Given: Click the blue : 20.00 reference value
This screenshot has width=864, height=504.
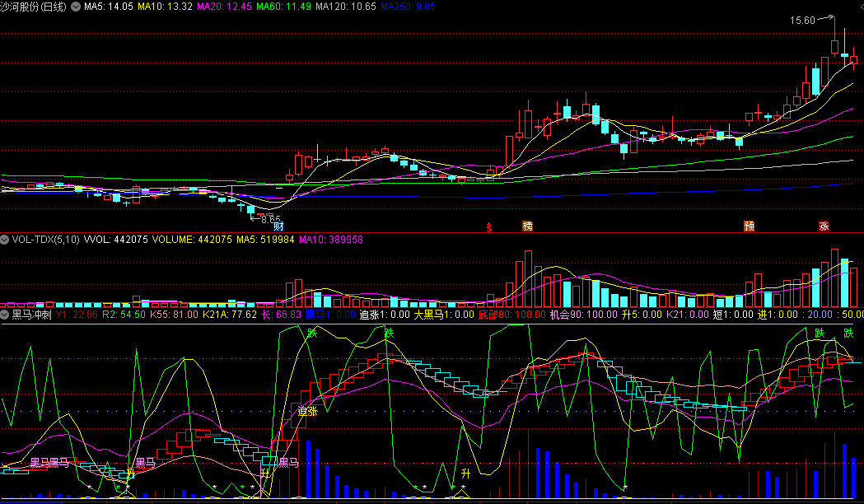Looking at the screenshot, I should [817, 315].
